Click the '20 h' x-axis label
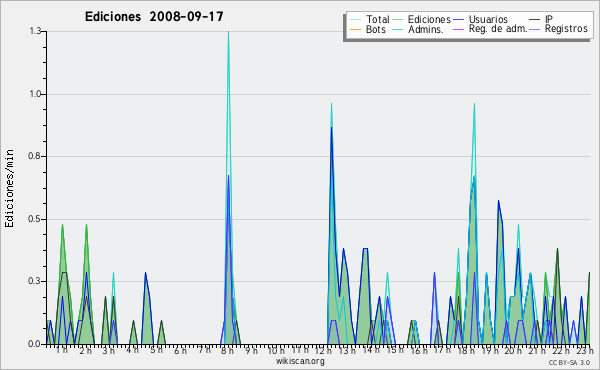Viewport: 600px width, 370px height. 514,350
